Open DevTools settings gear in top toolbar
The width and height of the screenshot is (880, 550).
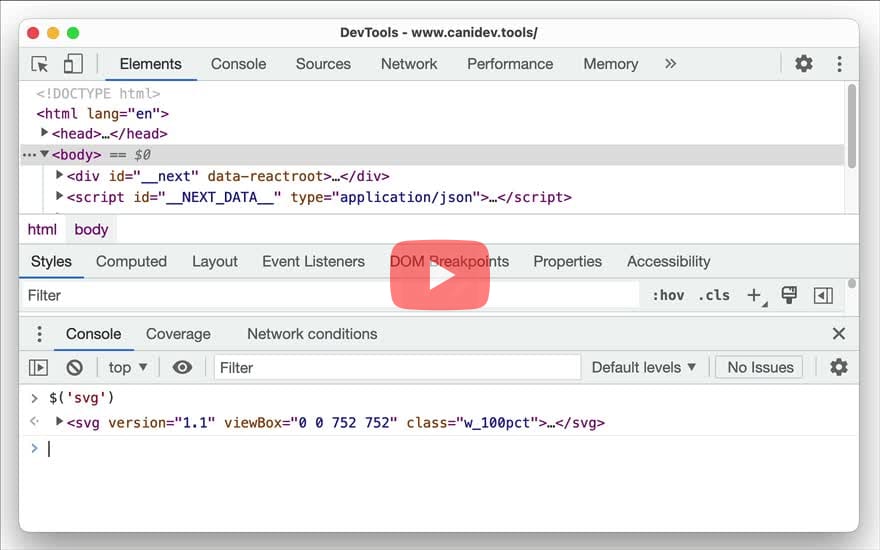click(804, 63)
